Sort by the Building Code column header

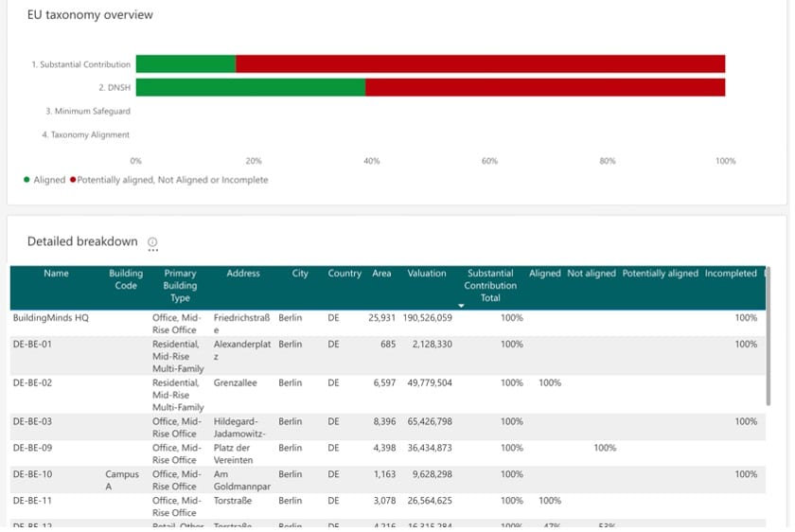(x=126, y=279)
